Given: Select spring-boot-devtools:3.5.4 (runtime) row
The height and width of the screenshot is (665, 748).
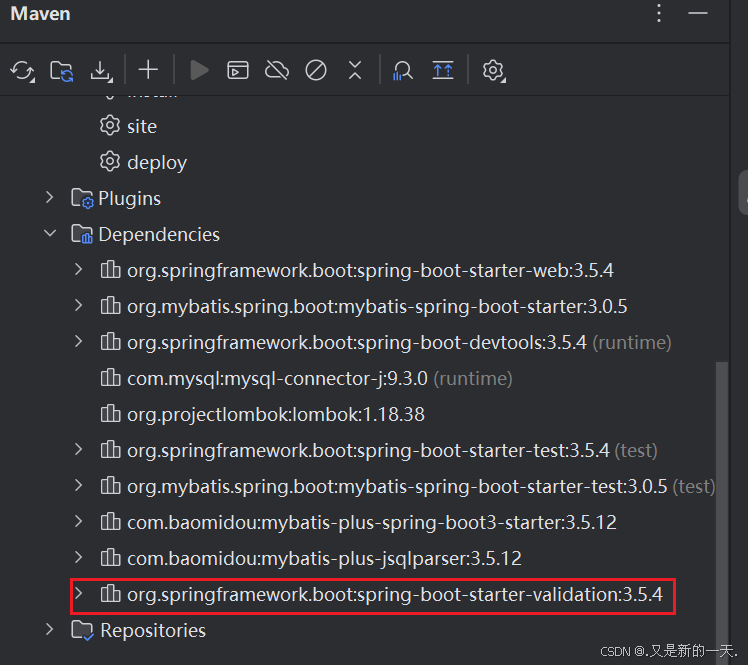Looking at the screenshot, I should (399, 343).
